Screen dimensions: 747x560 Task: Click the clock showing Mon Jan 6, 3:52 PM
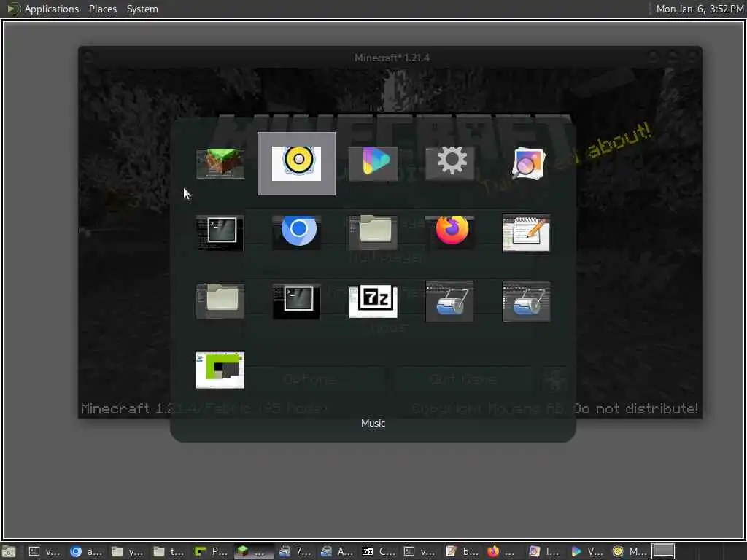(x=700, y=9)
